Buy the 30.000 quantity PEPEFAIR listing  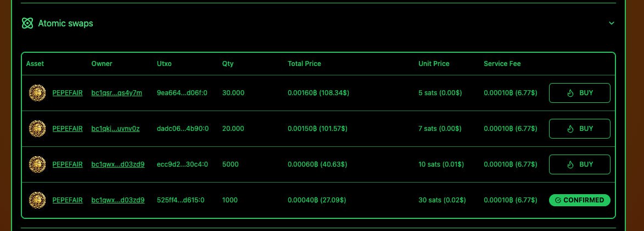pyautogui.click(x=580, y=93)
